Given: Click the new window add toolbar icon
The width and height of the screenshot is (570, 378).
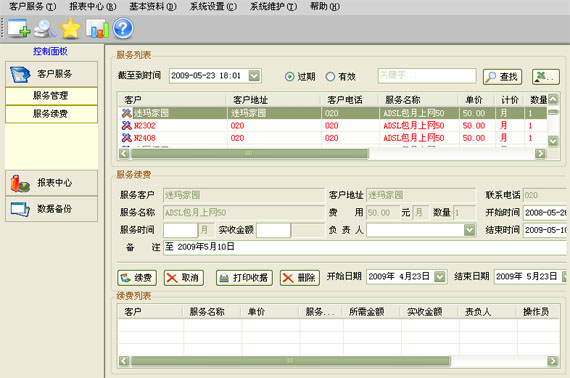Looking at the screenshot, I should [19, 28].
